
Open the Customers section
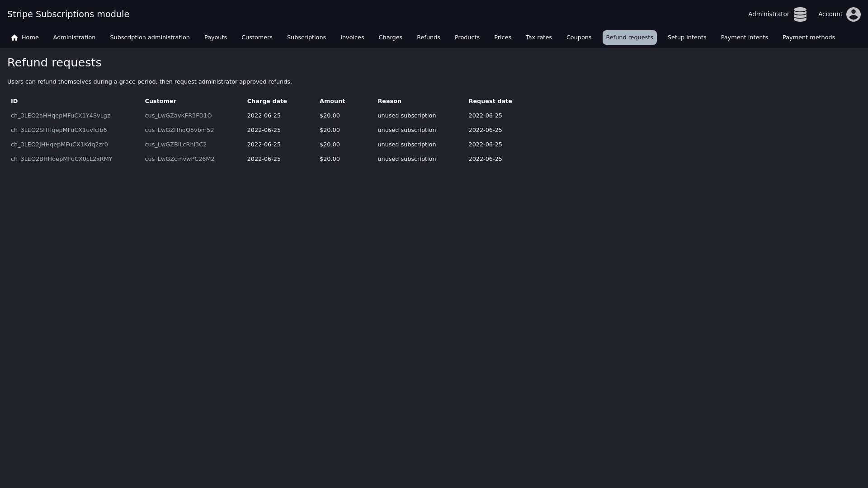[257, 38]
